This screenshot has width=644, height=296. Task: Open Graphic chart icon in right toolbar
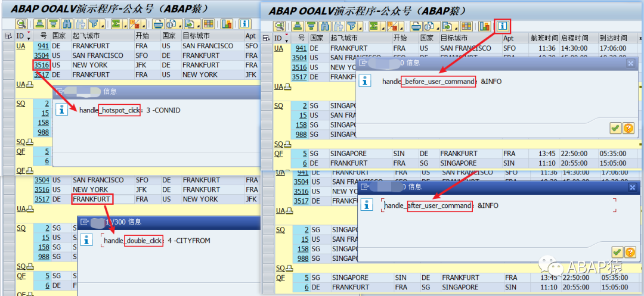pyautogui.click(x=484, y=26)
